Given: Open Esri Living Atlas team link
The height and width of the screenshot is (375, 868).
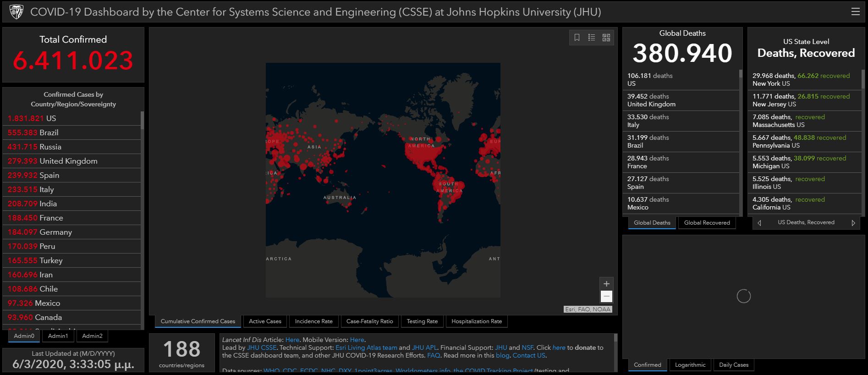Looking at the screenshot, I should 366,347.
